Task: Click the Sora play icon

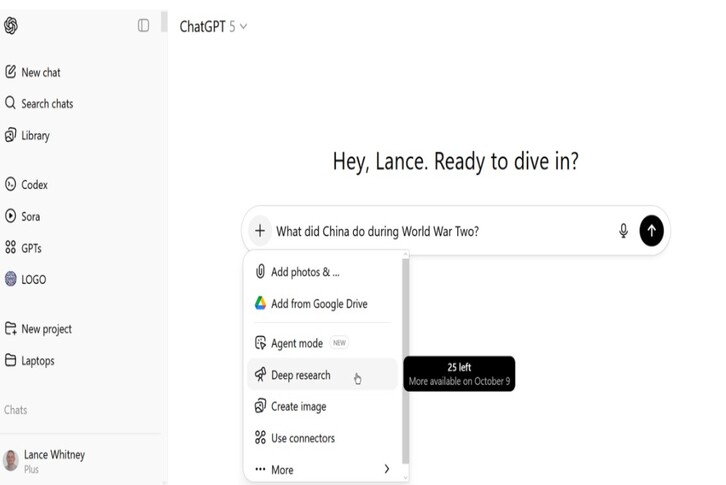Action: (10, 216)
